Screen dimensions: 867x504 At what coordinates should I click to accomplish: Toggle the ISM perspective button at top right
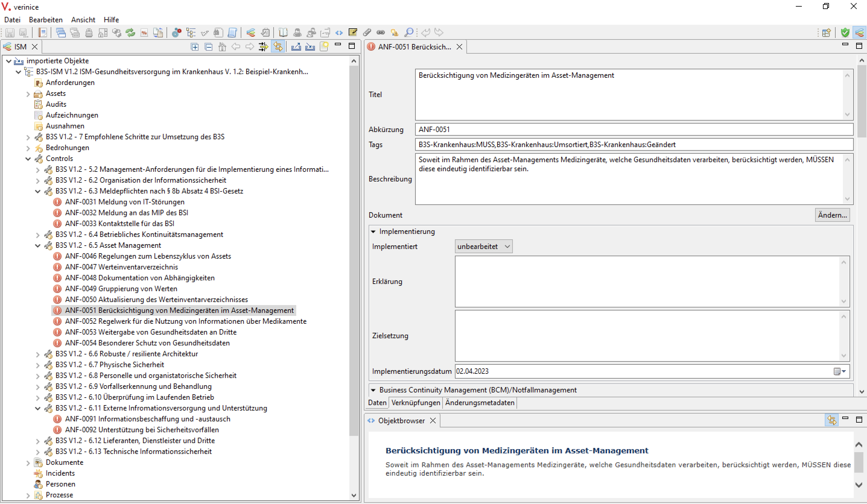tap(859, 33)
